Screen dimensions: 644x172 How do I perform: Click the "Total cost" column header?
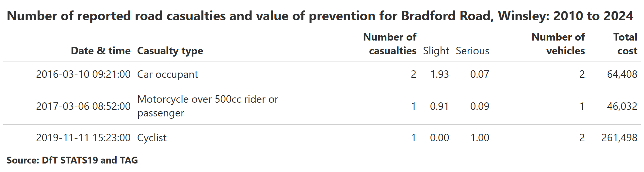coord(625,44)
